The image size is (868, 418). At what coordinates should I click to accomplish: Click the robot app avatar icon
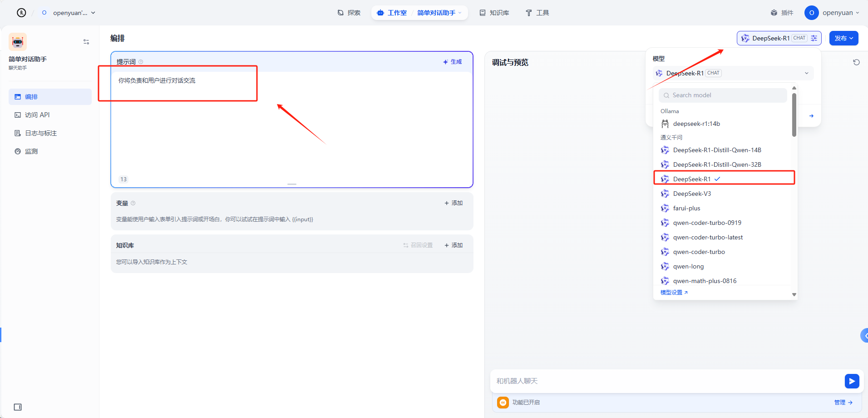18,42
